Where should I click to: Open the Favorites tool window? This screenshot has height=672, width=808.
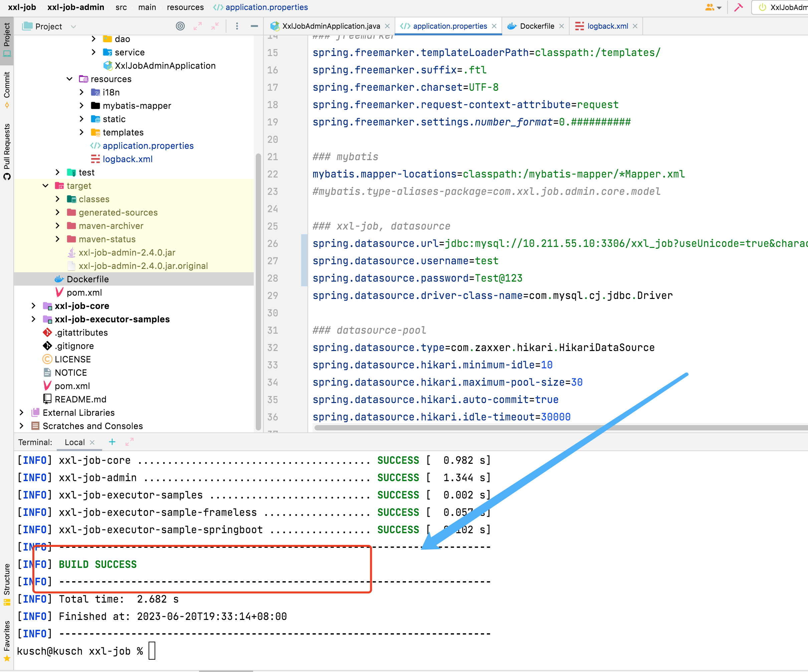click(x=7, y=641)
